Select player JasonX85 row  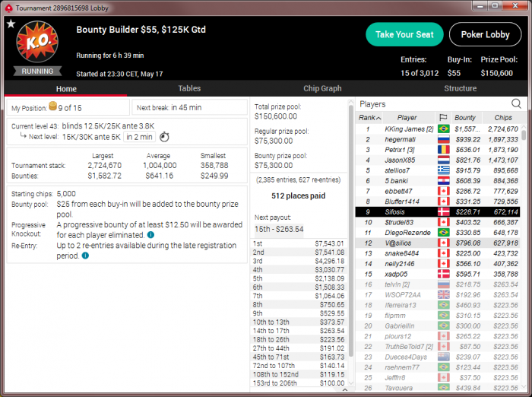[x=437, y=160]
